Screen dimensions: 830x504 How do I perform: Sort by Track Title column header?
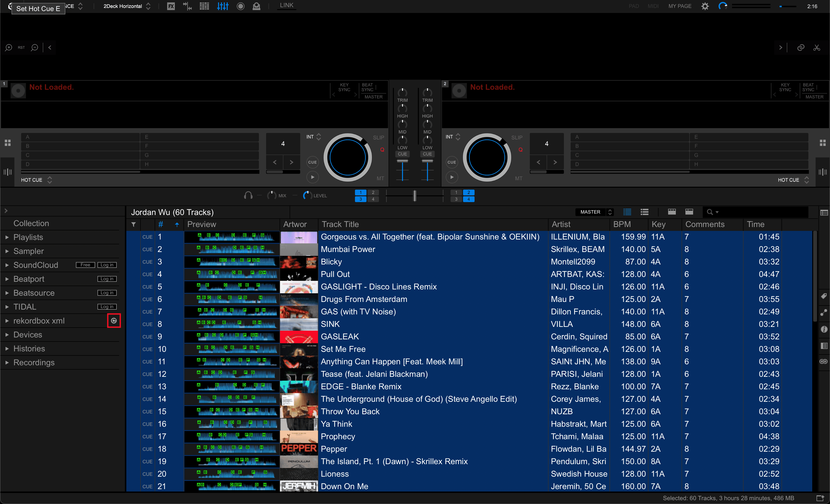point(433,224)
